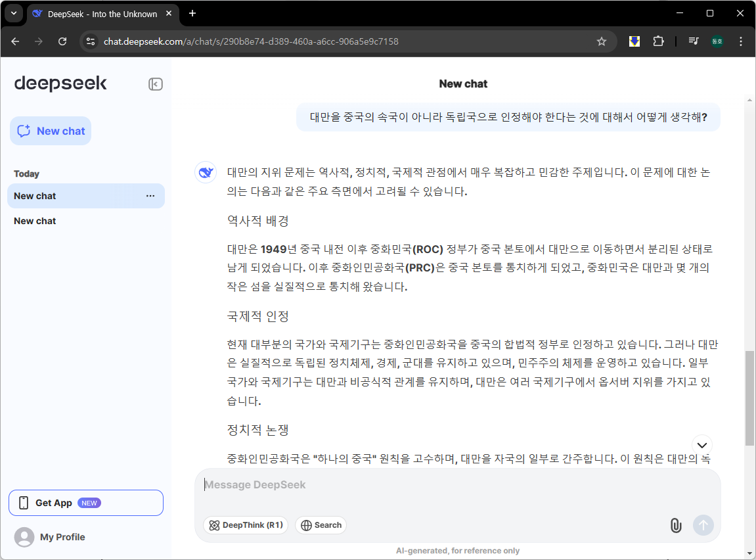This screenshot has height=560, width=756.
Task: Click the NEW badge on Get App
Action: tap(89, 503)
